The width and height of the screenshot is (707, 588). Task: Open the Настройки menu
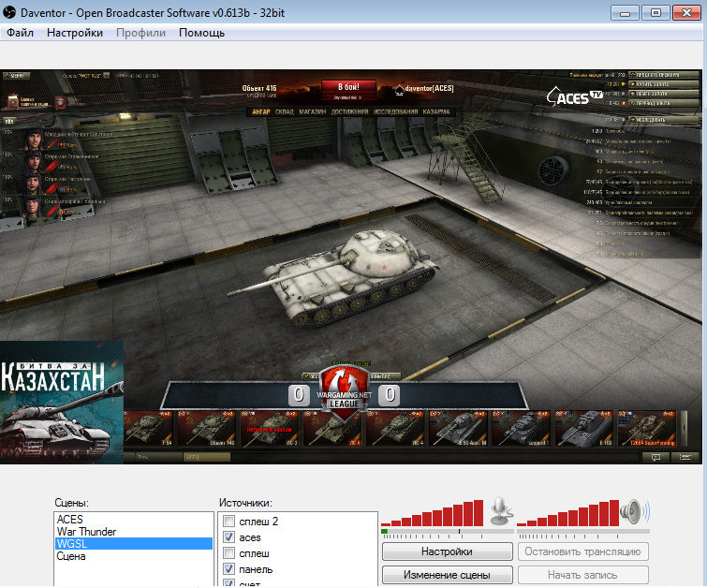tap(75, 33)
